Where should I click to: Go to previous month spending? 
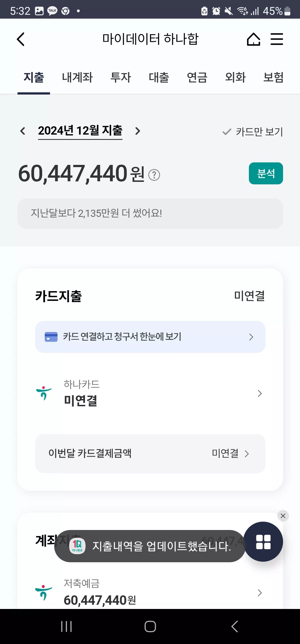(x=23, y=131)
